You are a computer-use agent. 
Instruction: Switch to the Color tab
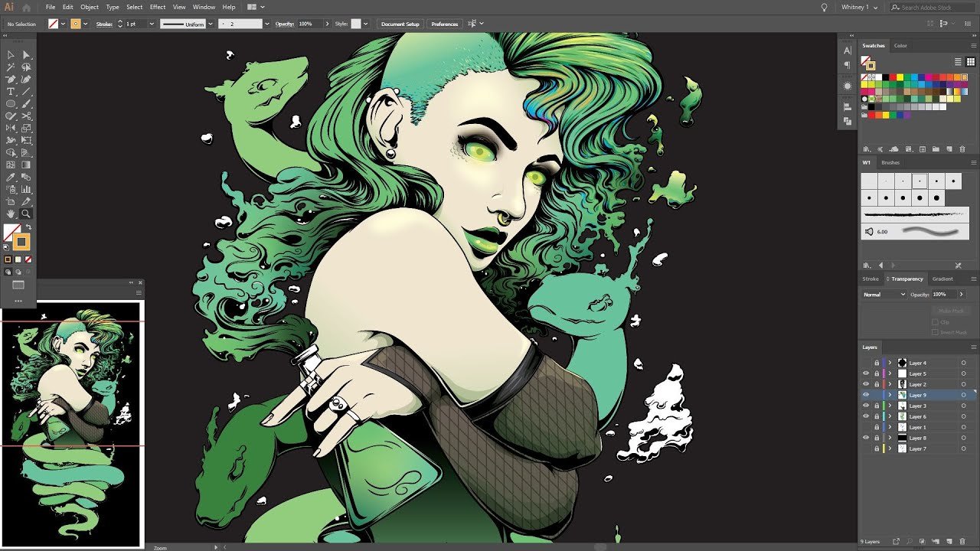point(900,46)
